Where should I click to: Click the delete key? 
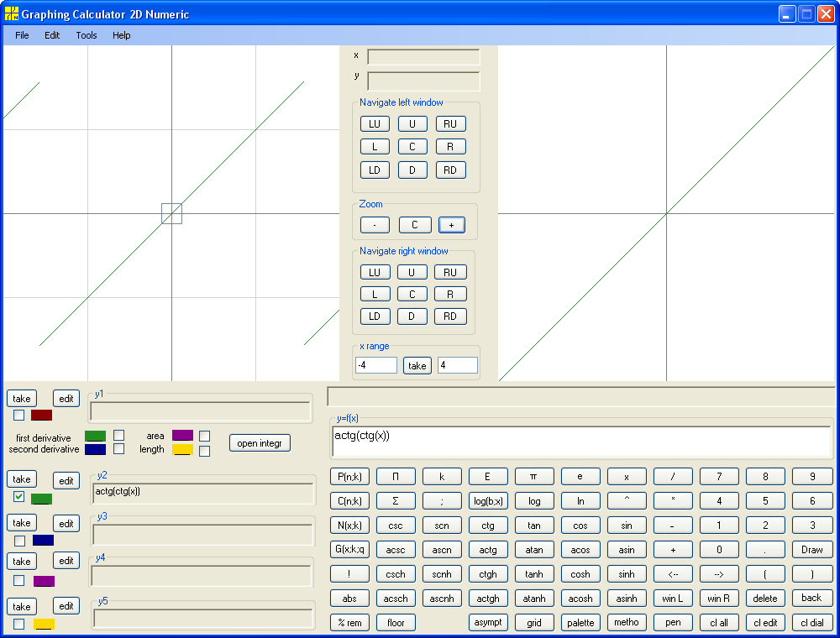[765, 599]
